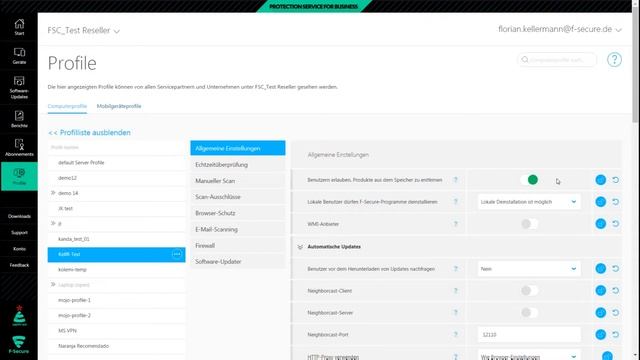Click blue circle icon in Produkte entfernen row
The height and width of the screenshot is (360, 640).
click(600, 180)
